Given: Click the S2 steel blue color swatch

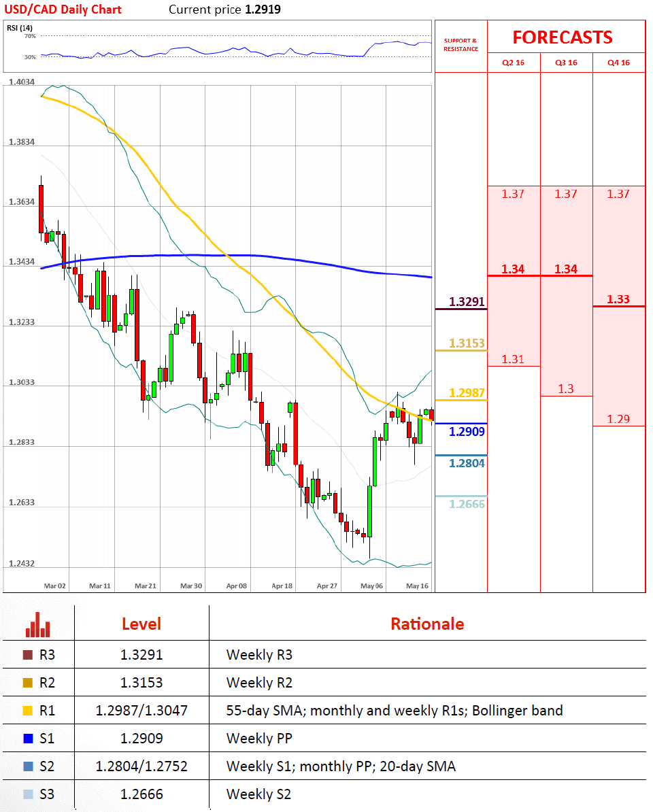Looking at the screenshot, I should [x=28, y=766].
